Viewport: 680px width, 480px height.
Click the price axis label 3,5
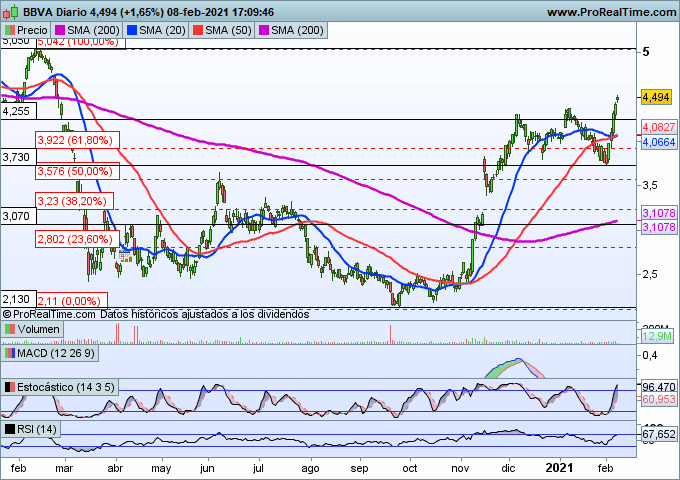pos(649,185)
